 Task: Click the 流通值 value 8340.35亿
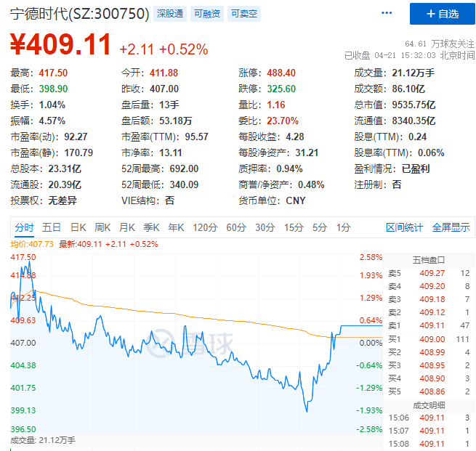tap(414, 121)
